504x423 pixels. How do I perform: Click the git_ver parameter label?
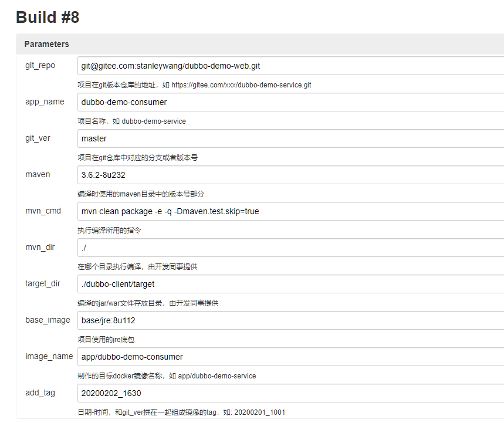38,138
